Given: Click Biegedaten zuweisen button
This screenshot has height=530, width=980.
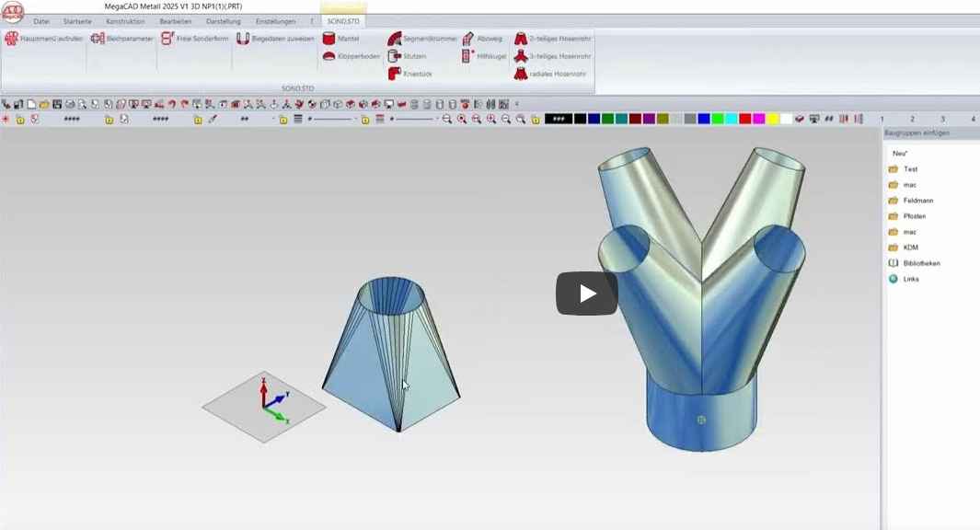Looking at the screenshot, I should click(276, 39).
